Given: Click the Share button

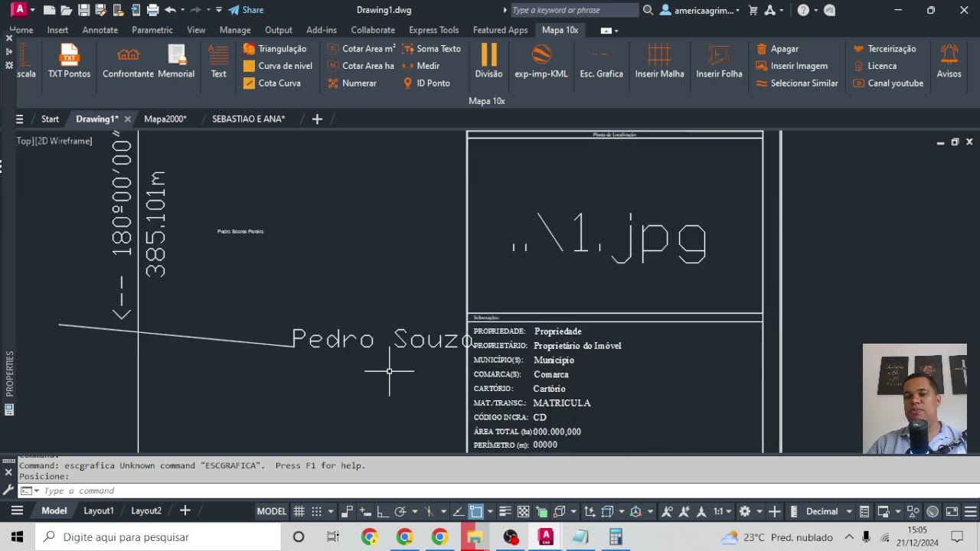Looking at the screenshot, I should coord(246,10).
